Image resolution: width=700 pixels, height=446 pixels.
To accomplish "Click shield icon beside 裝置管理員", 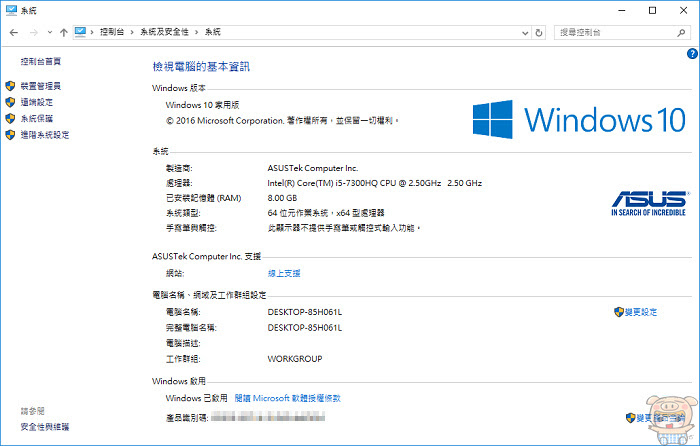I will [x=10, y=86].
